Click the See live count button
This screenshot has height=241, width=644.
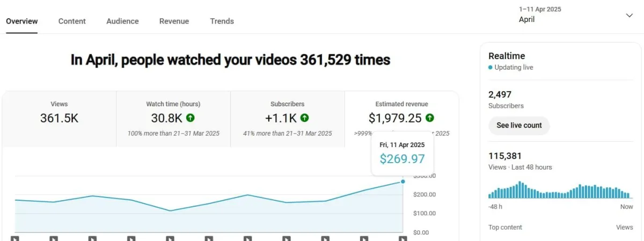519,125
